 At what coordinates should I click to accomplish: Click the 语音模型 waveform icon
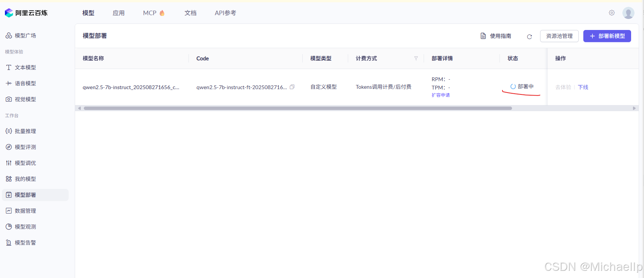click(9, 83)
